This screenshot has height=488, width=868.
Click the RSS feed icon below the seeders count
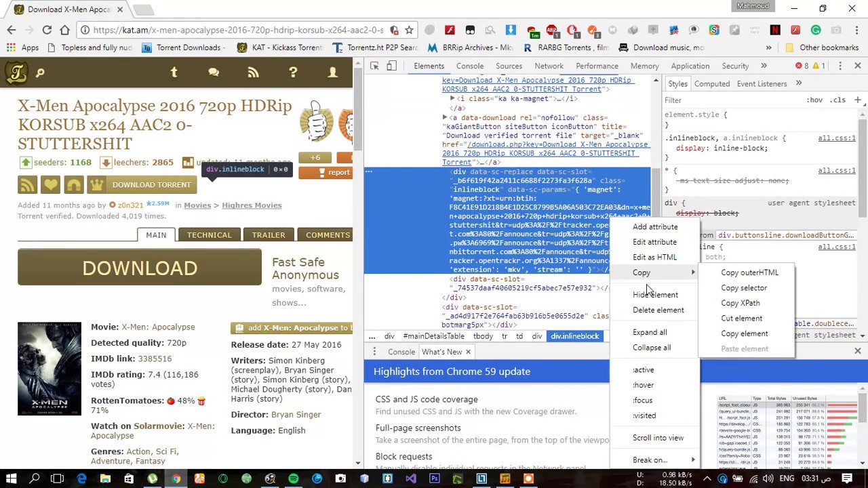point(27,184)
